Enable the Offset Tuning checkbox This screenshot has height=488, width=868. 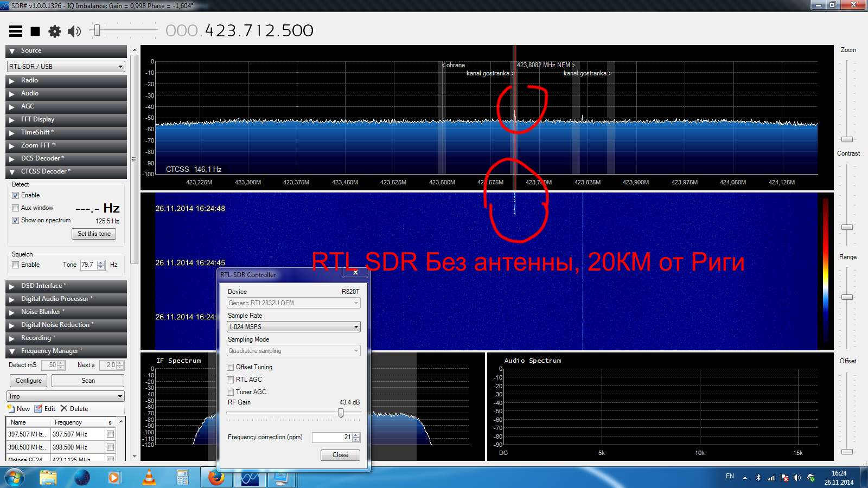(x=231, y=367)
